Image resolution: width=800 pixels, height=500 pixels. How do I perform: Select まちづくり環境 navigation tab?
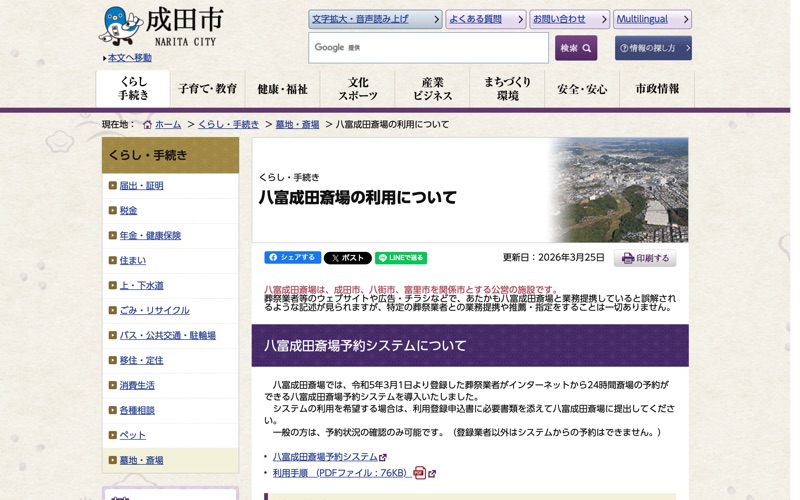508,89
